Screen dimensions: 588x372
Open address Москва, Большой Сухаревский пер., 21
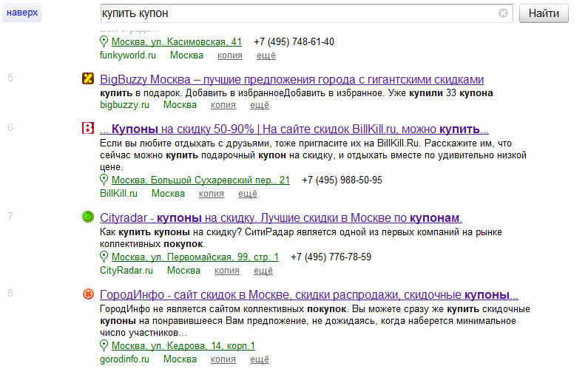[200, 180]
